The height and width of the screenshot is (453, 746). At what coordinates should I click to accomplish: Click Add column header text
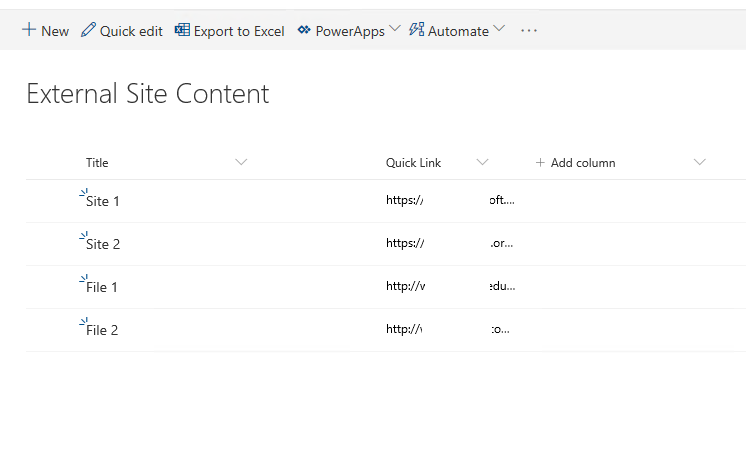click(583, 163)
